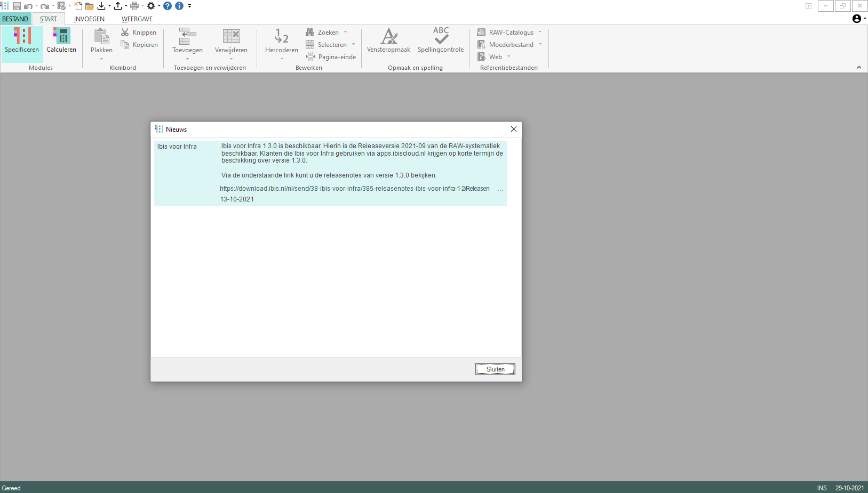Click the blue Info icon

(179, 6)
